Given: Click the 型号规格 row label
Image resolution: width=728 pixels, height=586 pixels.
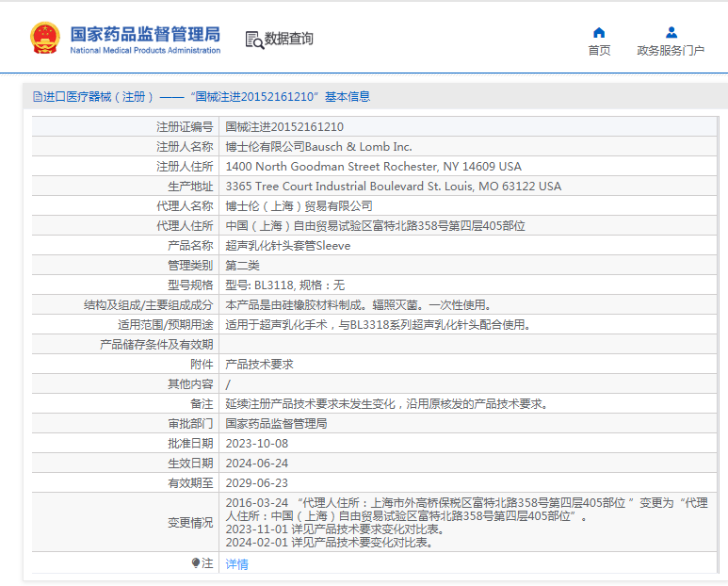Looking at the screenshot, I should (190, 285).
